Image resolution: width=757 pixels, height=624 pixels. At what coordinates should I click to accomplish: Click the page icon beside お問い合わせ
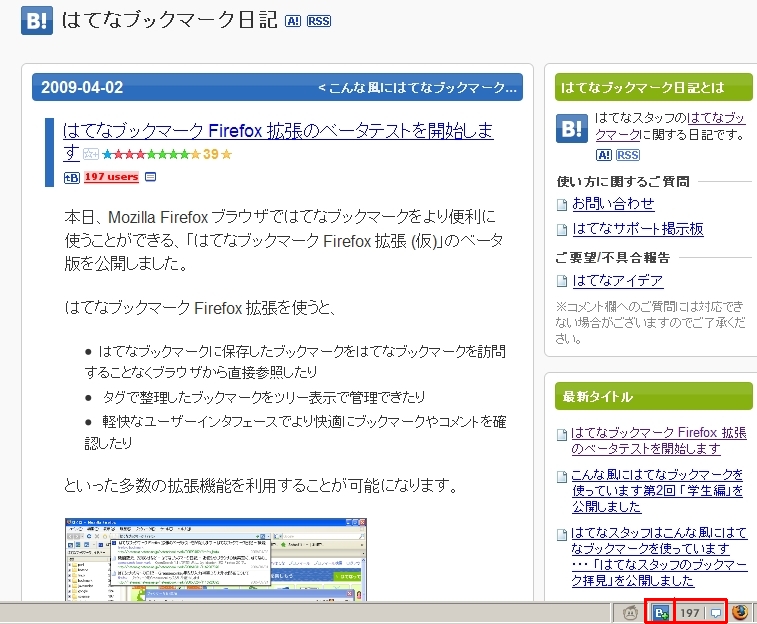tap(562, 205)
